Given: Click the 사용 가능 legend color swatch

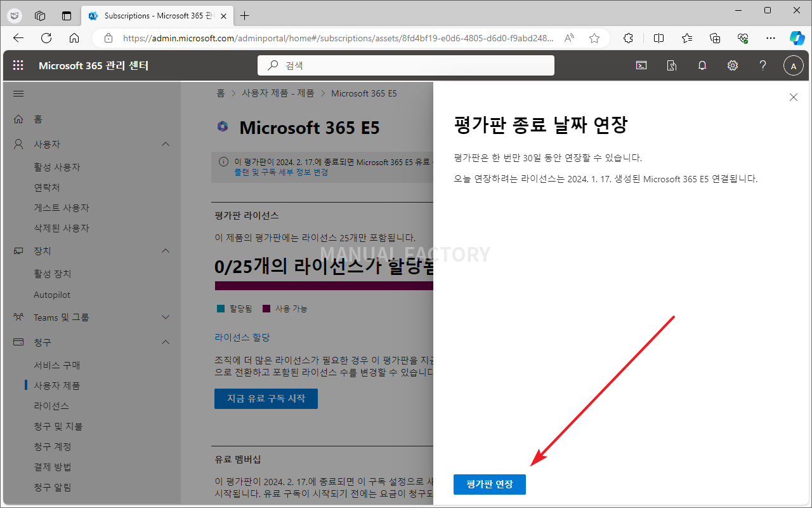Looking at the screenshot, I should 266,309.
